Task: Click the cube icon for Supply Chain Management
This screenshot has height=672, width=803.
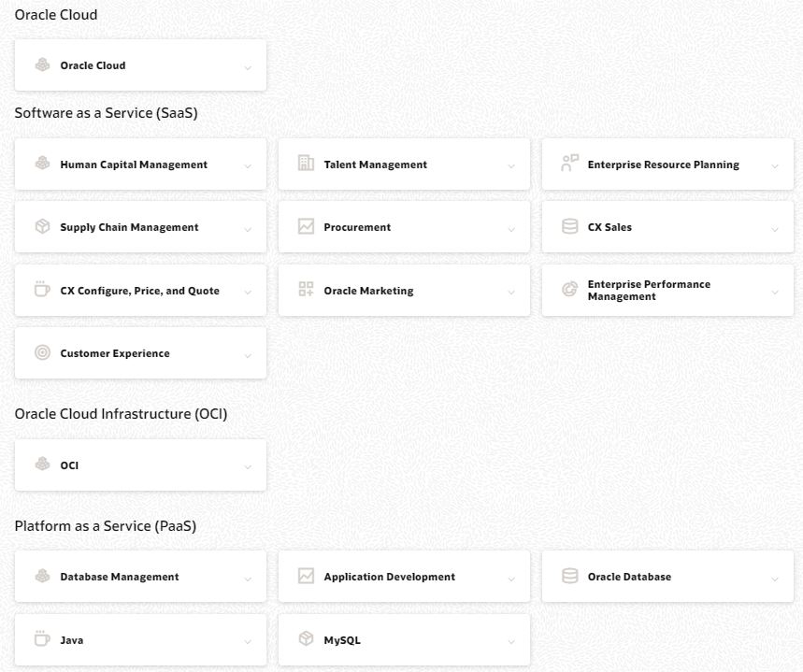Action: coord(42,226)
